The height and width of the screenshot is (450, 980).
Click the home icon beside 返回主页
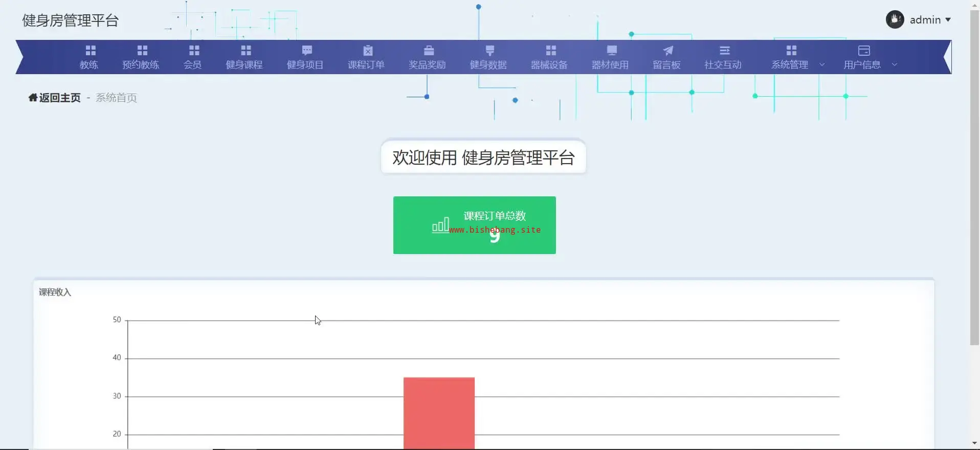[x=33, y=98]
